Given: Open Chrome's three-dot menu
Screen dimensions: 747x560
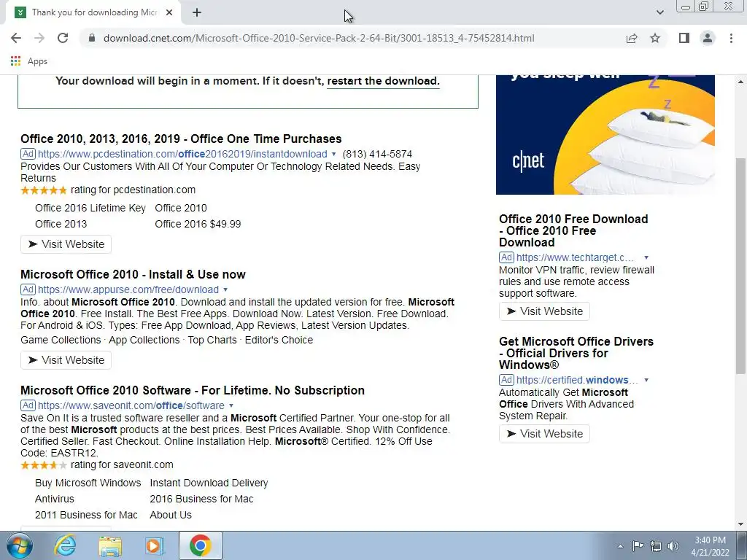Looking at the screenshot, I should coord(731,38).
